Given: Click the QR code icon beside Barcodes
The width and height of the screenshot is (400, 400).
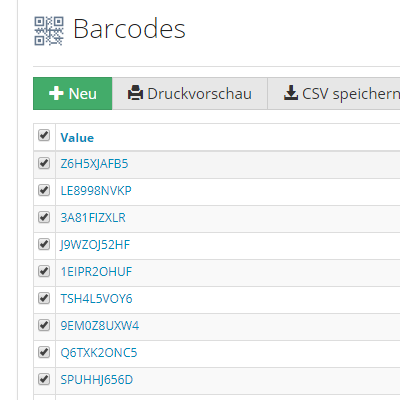Looking at the screenshot, I should click(x=49, y=31).
